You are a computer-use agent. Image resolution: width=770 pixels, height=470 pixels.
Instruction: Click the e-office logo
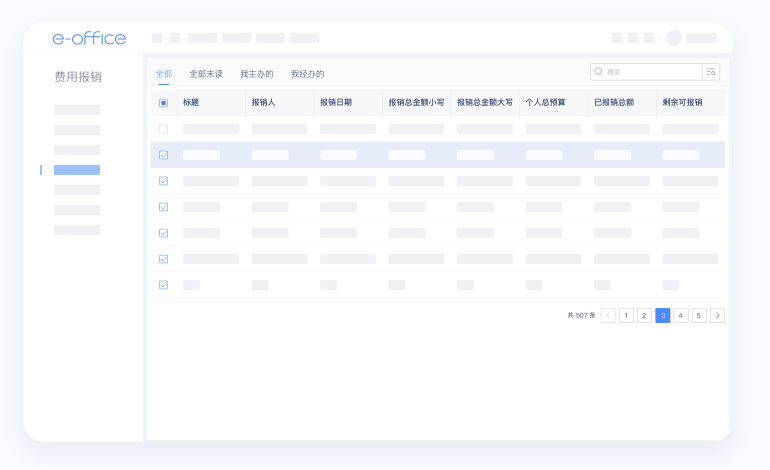[89, 38]
